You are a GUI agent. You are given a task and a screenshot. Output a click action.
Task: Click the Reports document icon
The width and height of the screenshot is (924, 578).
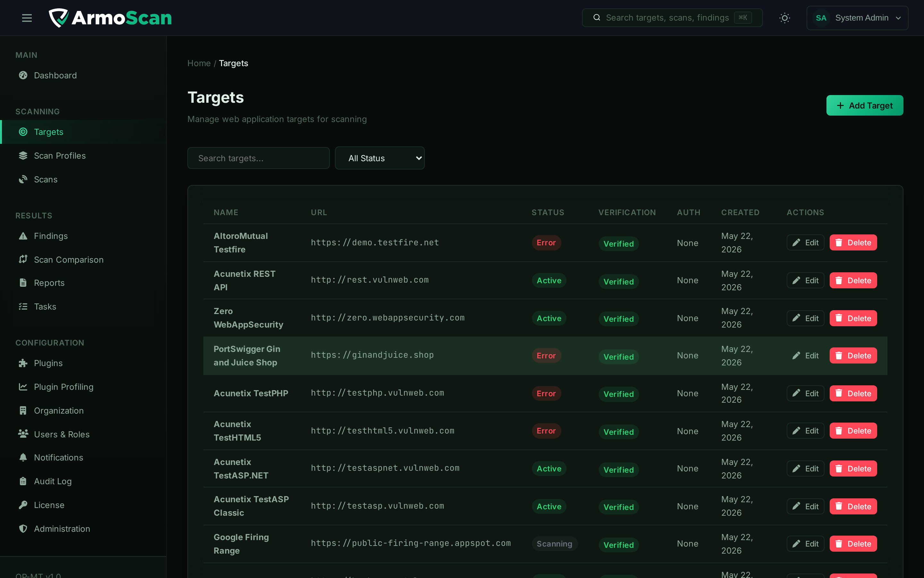[x=23, y=283]
